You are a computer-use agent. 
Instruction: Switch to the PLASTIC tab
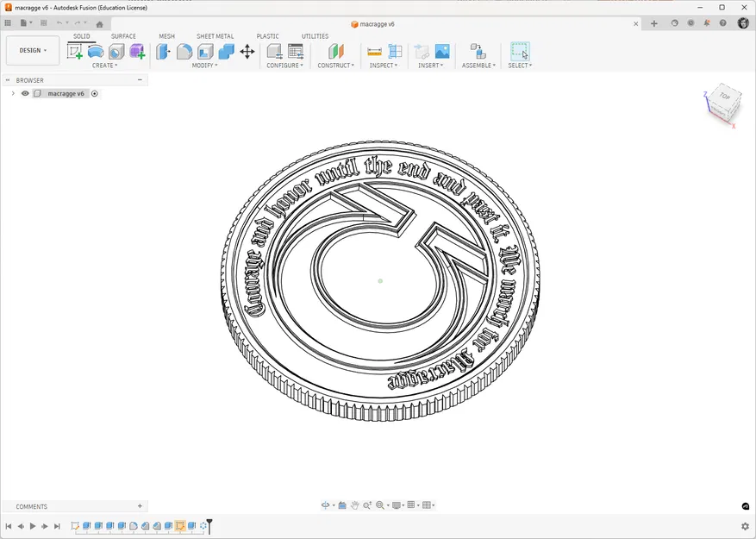pyautogui.click(x=267, y=36)
